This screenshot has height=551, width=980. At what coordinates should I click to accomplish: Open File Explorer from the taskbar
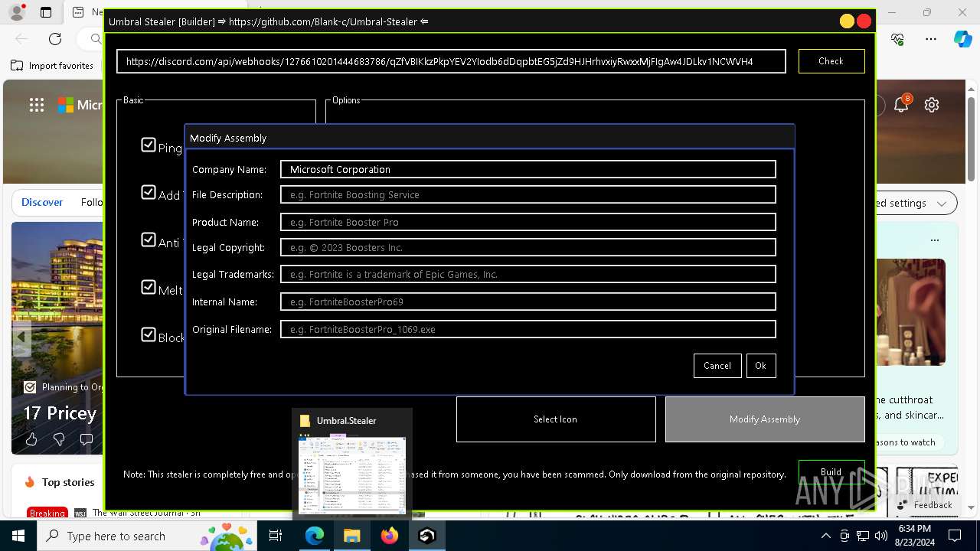point(352,536)
